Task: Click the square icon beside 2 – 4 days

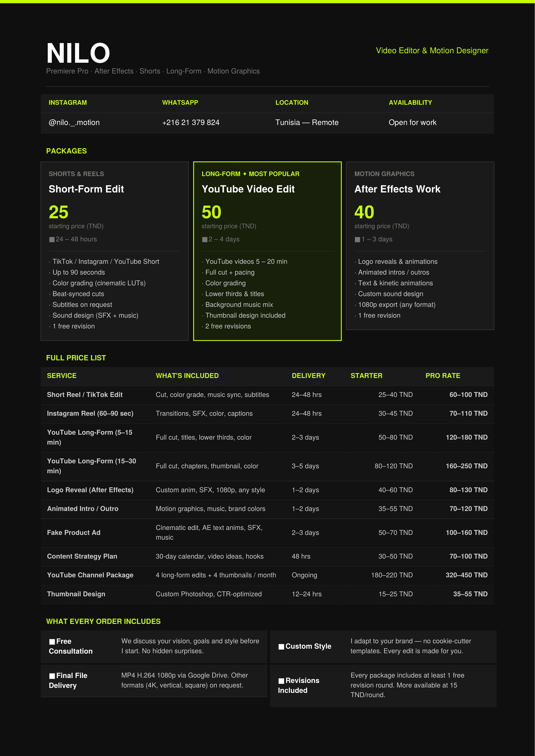Action: 205,239
